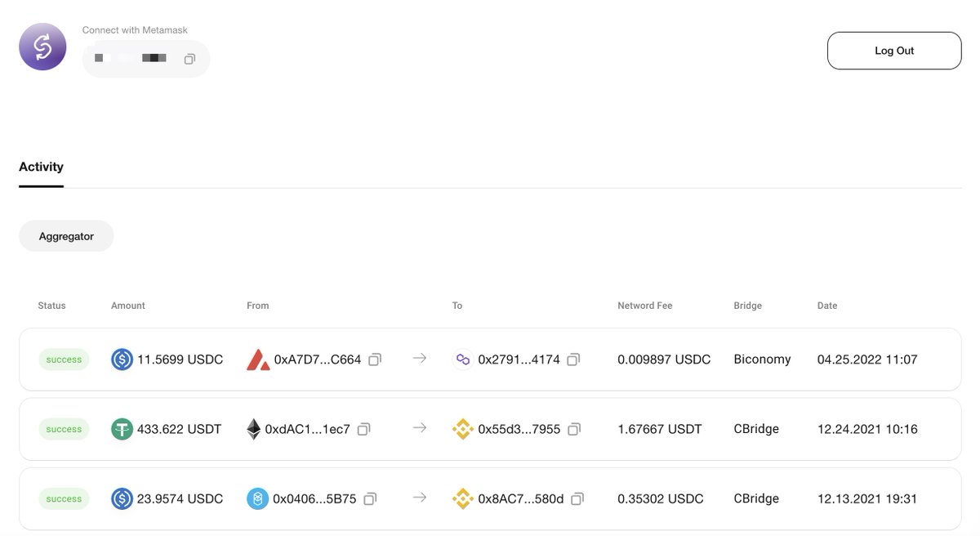Click the Avalanche network icon in From column
Screen dimensions: 980x536
coord(258,360)
